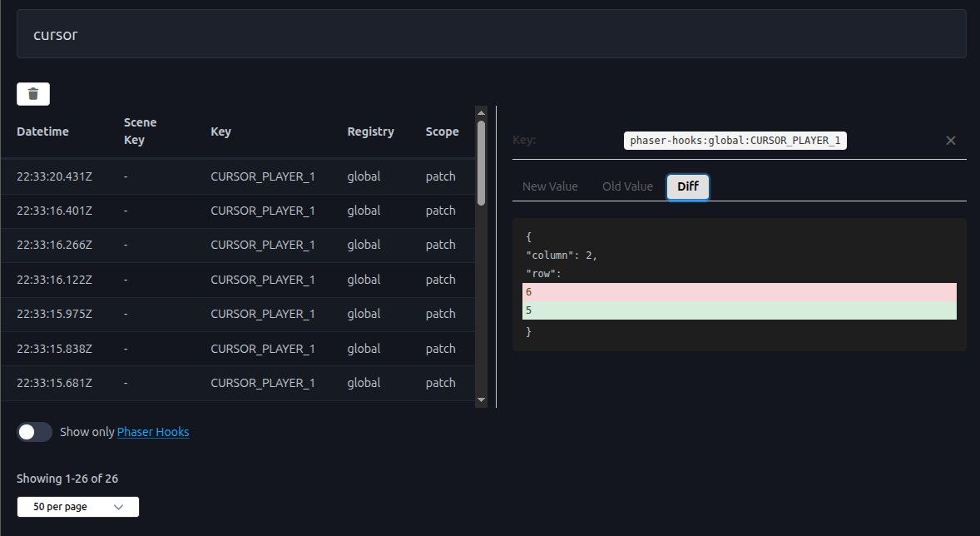This screenshot has width=980, height=536.
Task: Click the Registry column header
Action: (x=371, y=132)
